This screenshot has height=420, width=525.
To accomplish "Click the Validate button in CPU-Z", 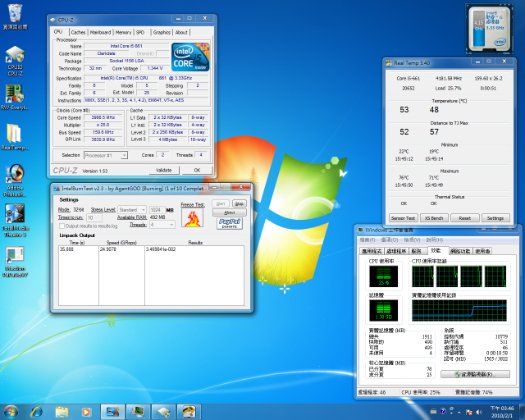I will tap(164, 170).
